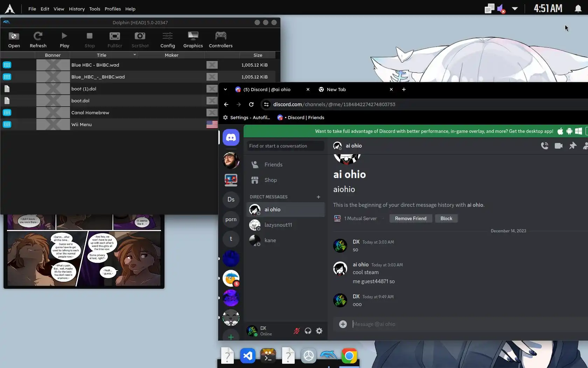Click the Size column header
588x368 pixels.
(258, 55)
